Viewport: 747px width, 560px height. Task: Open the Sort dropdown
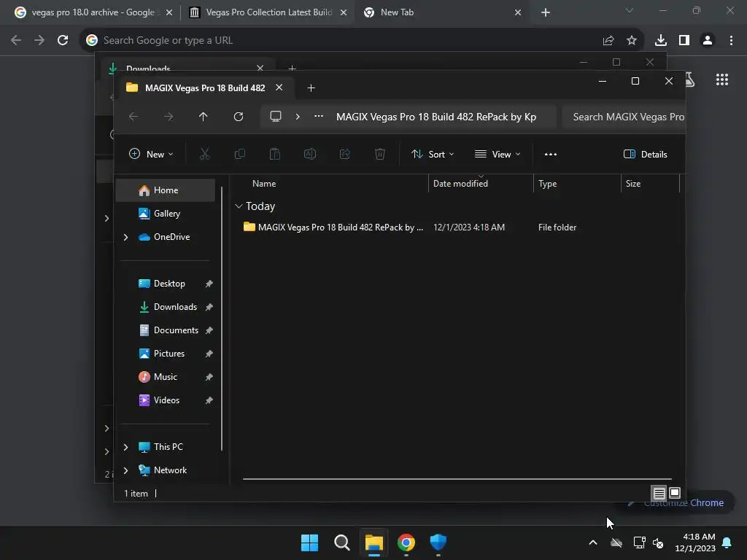tap(433, 155)
